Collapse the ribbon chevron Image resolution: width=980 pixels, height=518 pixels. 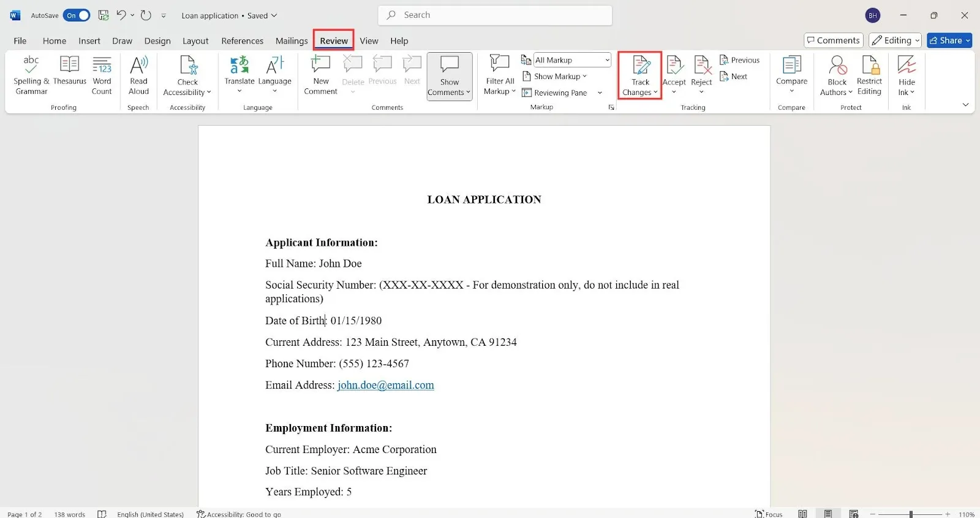965,105
